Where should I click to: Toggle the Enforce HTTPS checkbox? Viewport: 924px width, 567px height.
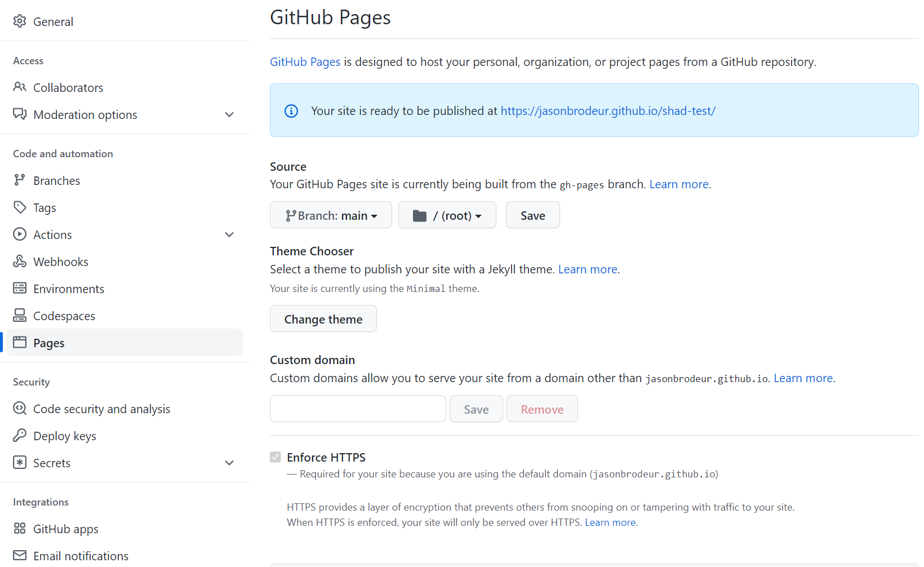pos(276,457)
